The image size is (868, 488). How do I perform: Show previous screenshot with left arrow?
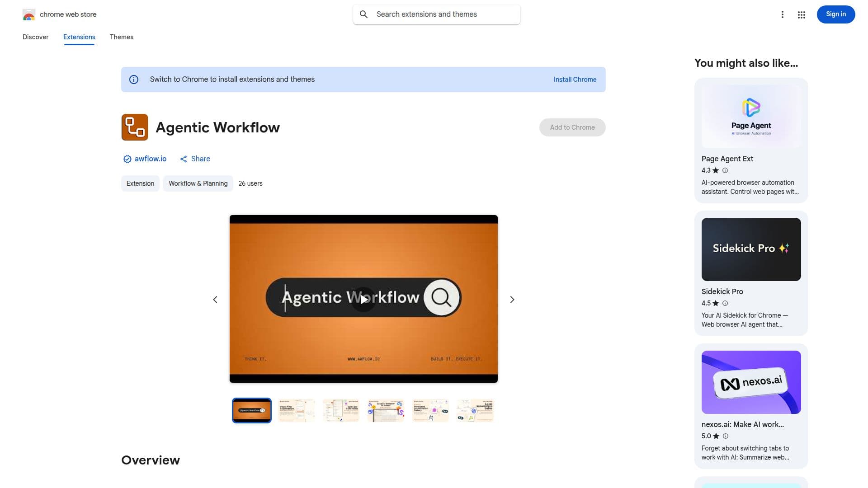pos(215,300)
